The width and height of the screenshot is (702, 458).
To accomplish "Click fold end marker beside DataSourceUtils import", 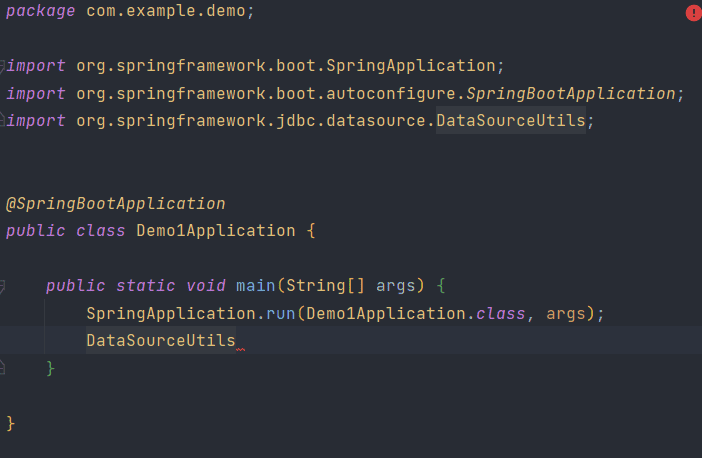I will click(x=2, y=120).
